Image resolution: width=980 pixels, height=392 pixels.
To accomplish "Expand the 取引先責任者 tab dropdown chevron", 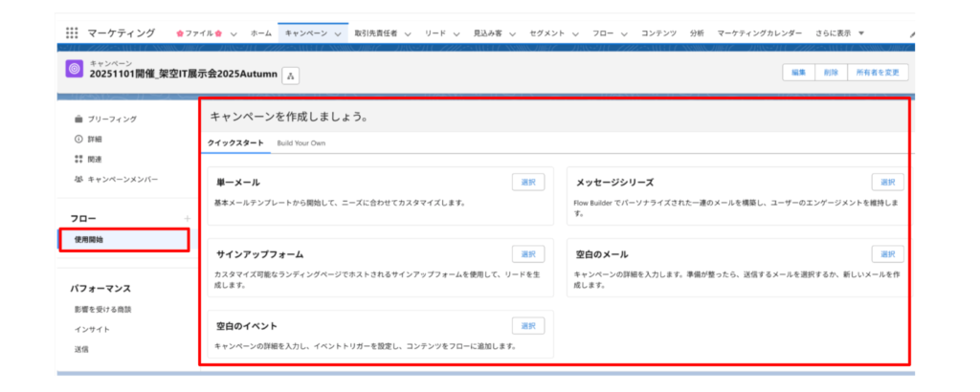I will pyautogui.click(x=408, y=33).
